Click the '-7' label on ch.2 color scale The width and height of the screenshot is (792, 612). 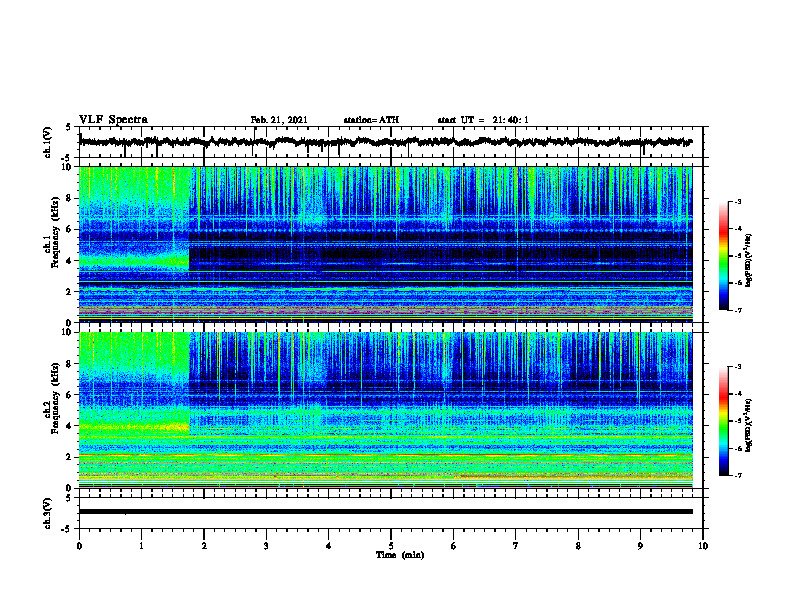(x=737, y=476)
